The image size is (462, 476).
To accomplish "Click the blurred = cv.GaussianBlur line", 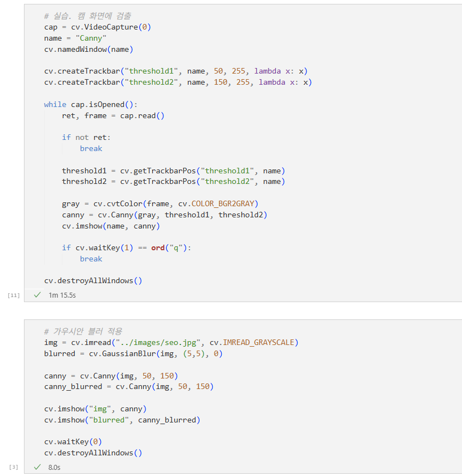I will tap(133, 354).
